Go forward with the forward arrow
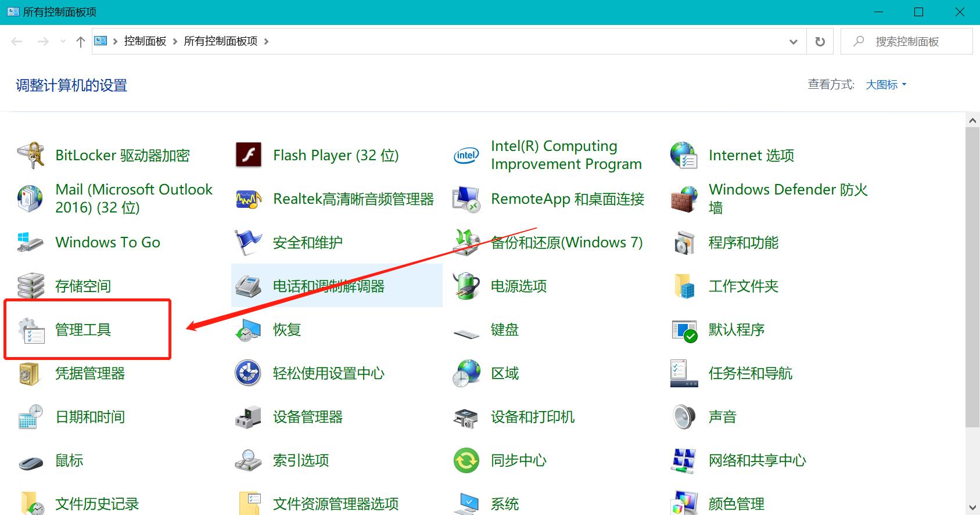980x515 pixels. point(43,42)
